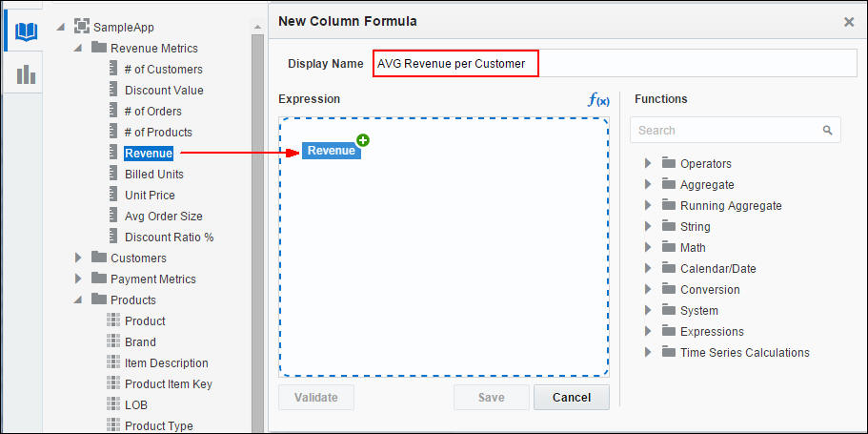Screen dimensions: 868x434
Task: Expand Time Series Calculations folder
Action: [648, 352]
